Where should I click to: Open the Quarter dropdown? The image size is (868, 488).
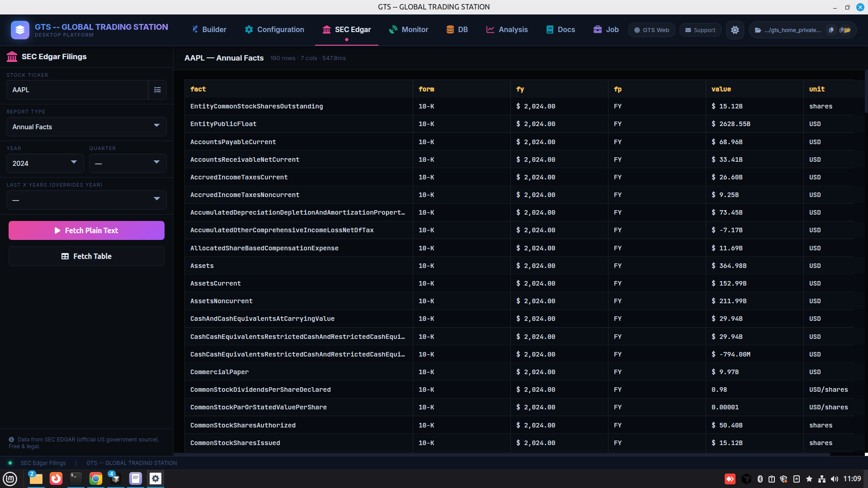127,164
